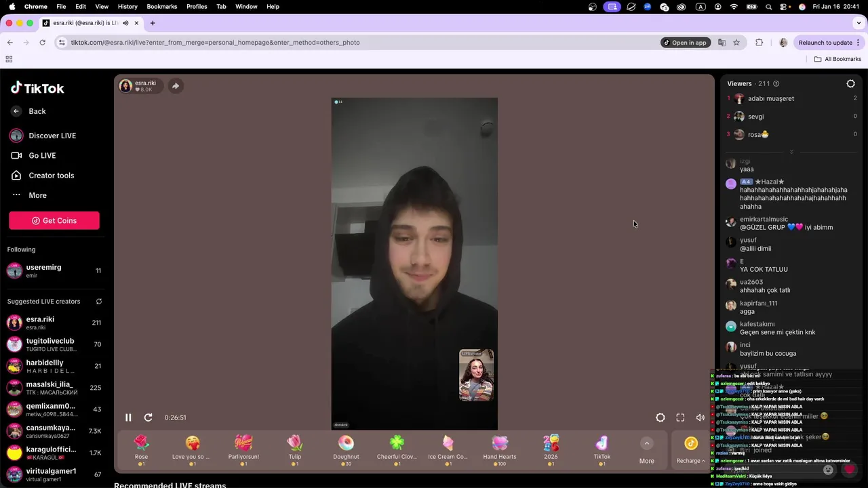Mute the live stream volume
Image resolution: width=868 pixels, height=488 pixels.
point(701,418)
